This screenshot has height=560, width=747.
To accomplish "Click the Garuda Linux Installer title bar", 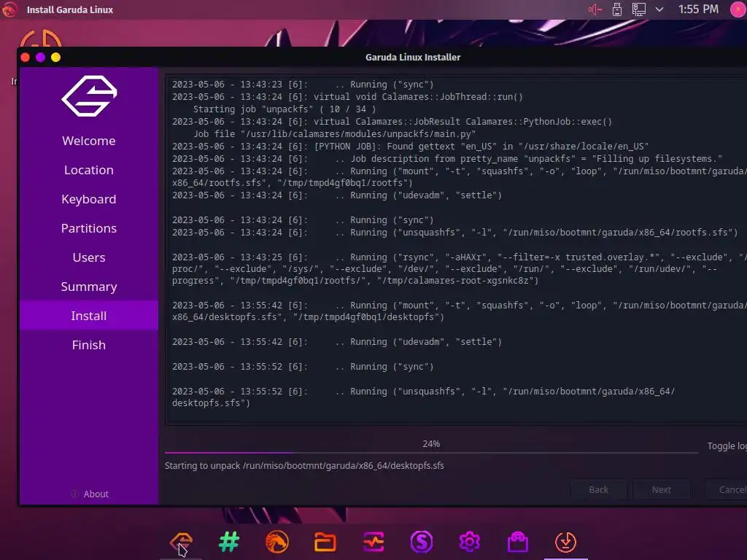I will coord(413,57).
